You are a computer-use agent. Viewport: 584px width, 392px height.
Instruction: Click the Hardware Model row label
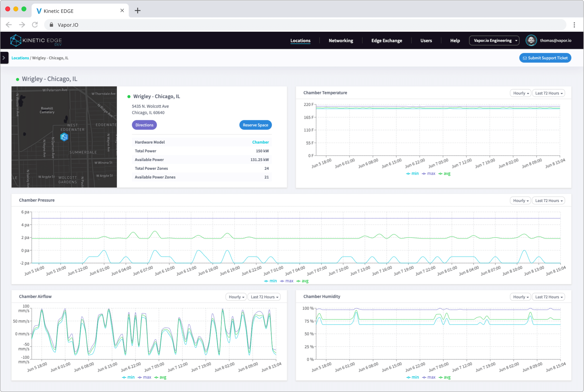pyautogui.click(x=150, y=142)
